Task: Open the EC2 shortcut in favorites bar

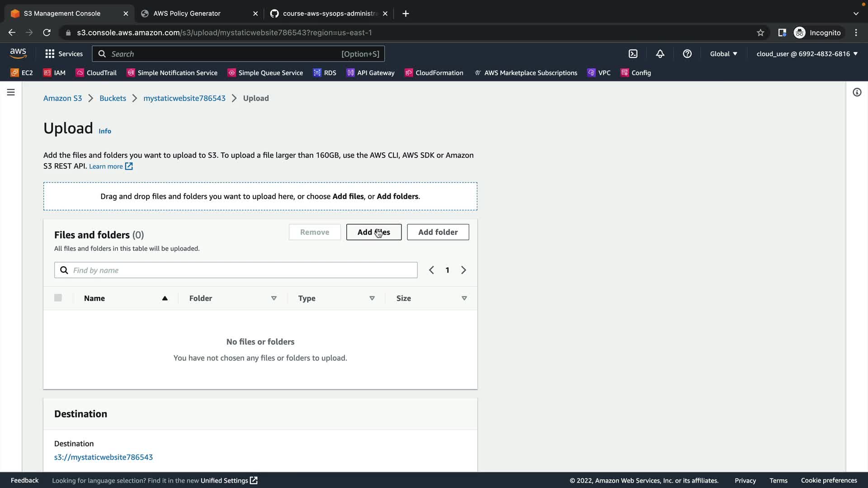Action: (22, 73)
